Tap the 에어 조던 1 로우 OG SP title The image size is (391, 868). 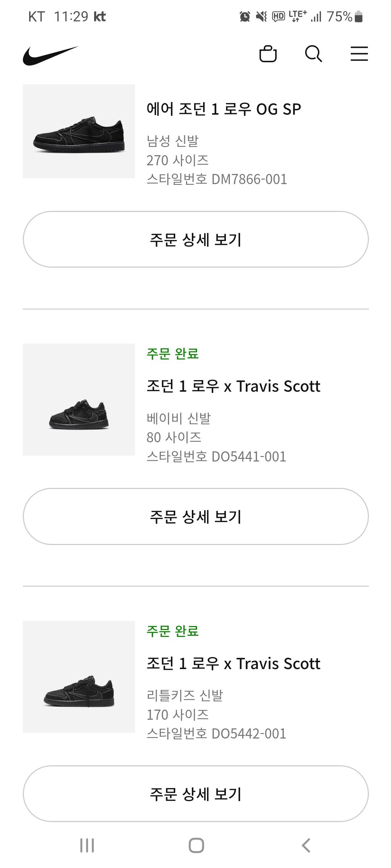223,109
